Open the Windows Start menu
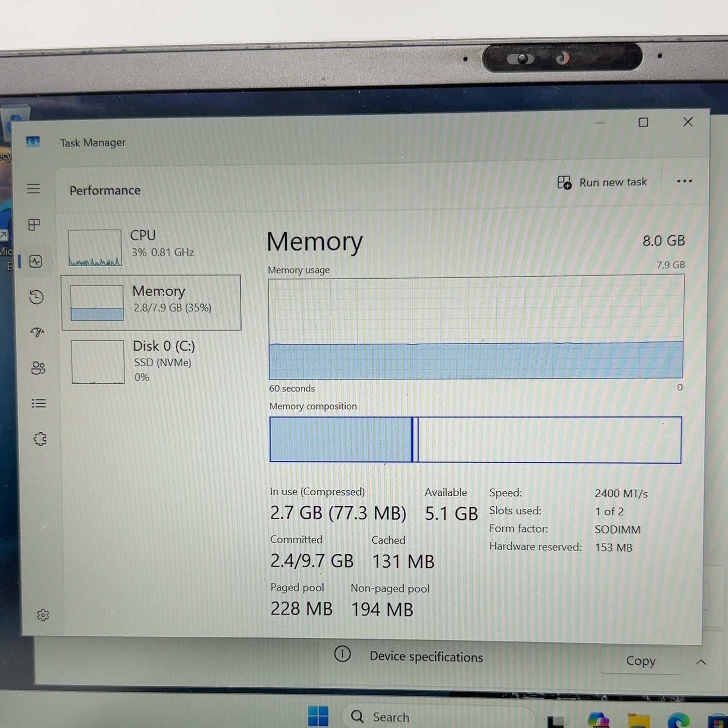The height and width of the screenshot is (728, 728). click(x=318, y=716)
